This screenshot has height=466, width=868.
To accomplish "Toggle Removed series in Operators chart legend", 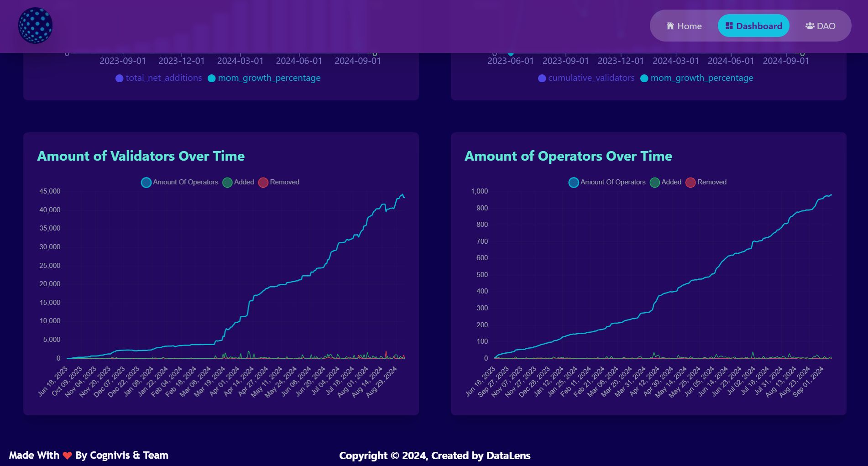I will (706, 182).
